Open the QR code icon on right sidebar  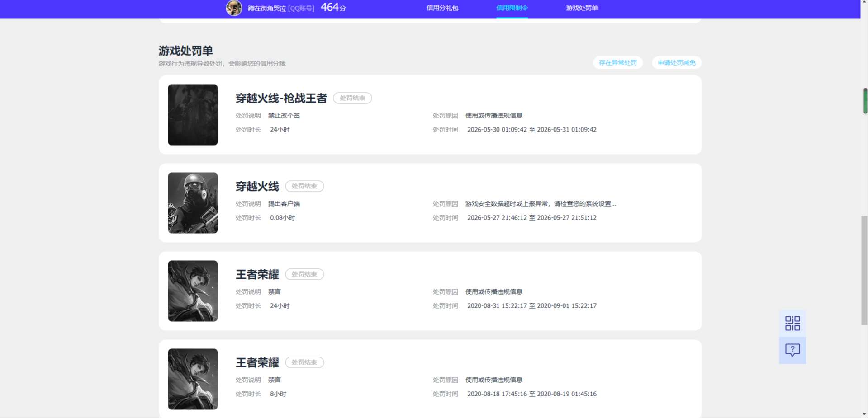pyautogui.click(x=792, y=323)
